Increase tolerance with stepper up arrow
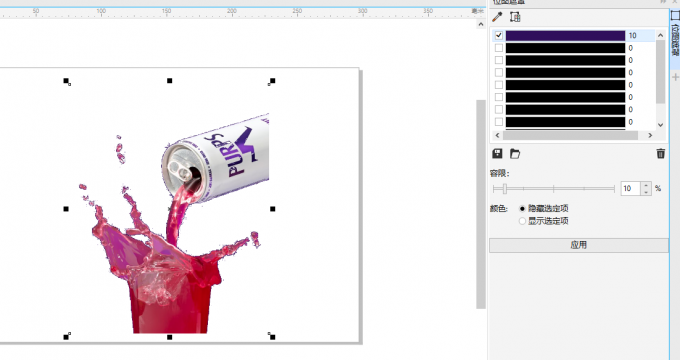Viewport: 680px width, 360px height. pos(646,185)
